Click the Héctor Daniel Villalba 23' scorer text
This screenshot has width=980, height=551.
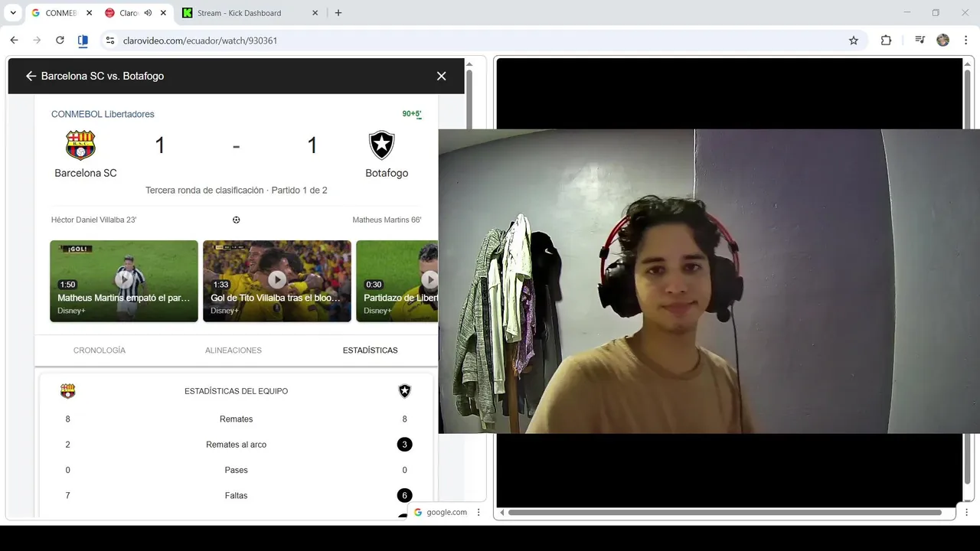[93, 220]
